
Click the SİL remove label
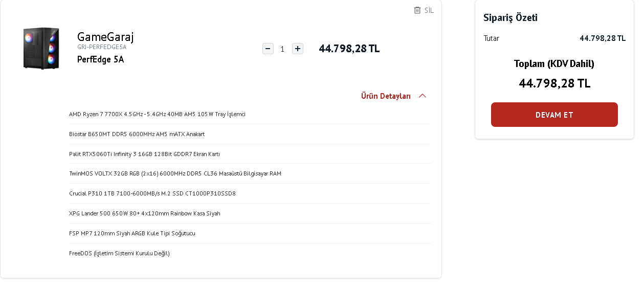[429, 10]
